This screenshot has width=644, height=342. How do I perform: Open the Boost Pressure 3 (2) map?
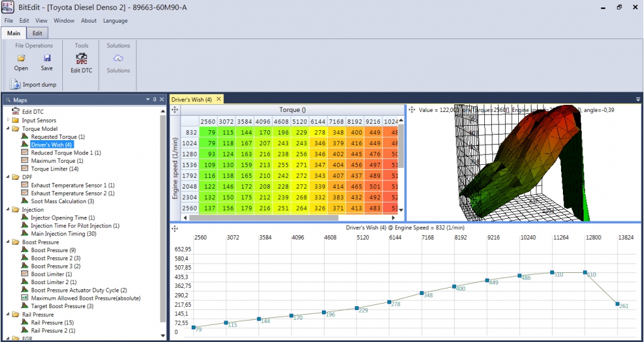[x=56, y=266]
